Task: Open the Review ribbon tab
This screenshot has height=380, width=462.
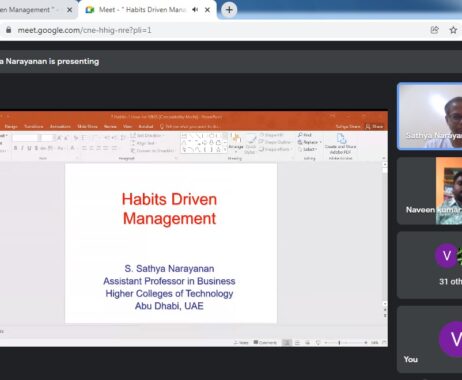Action: (110, 127)
